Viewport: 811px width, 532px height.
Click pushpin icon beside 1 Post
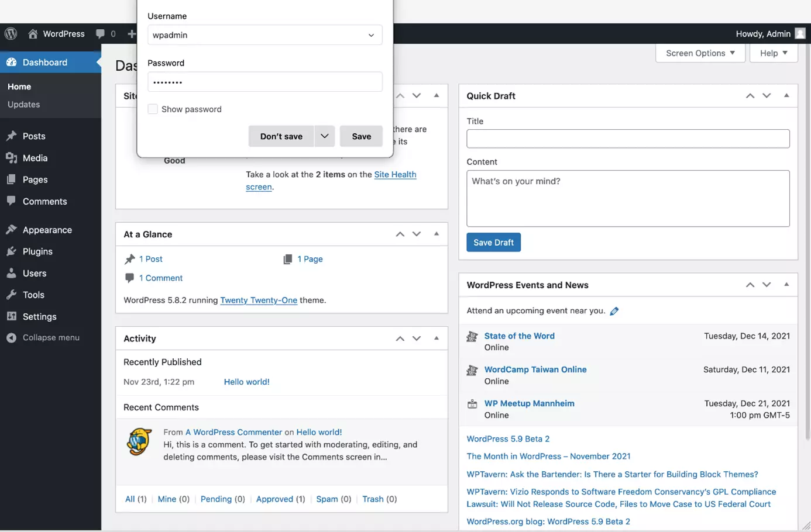(x=129, y=259)
